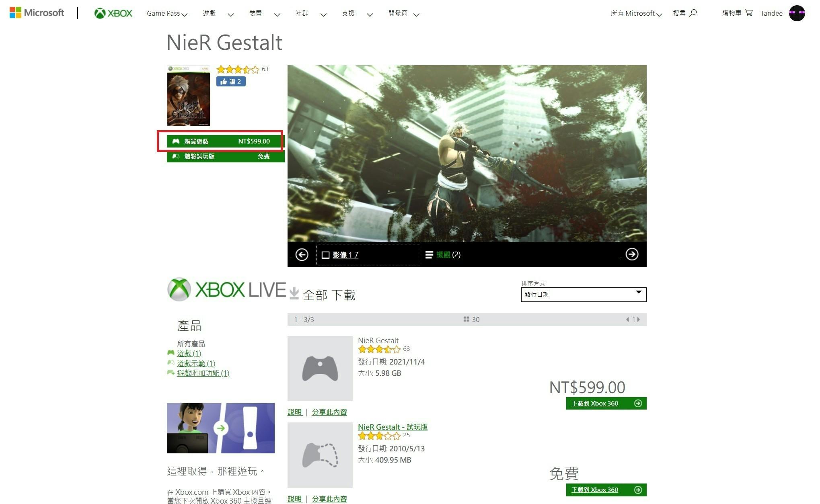Switch to the 概觀 (2) tab
Image resolution: width=820 pixels, height=504 pixels.
coord(448,254)
